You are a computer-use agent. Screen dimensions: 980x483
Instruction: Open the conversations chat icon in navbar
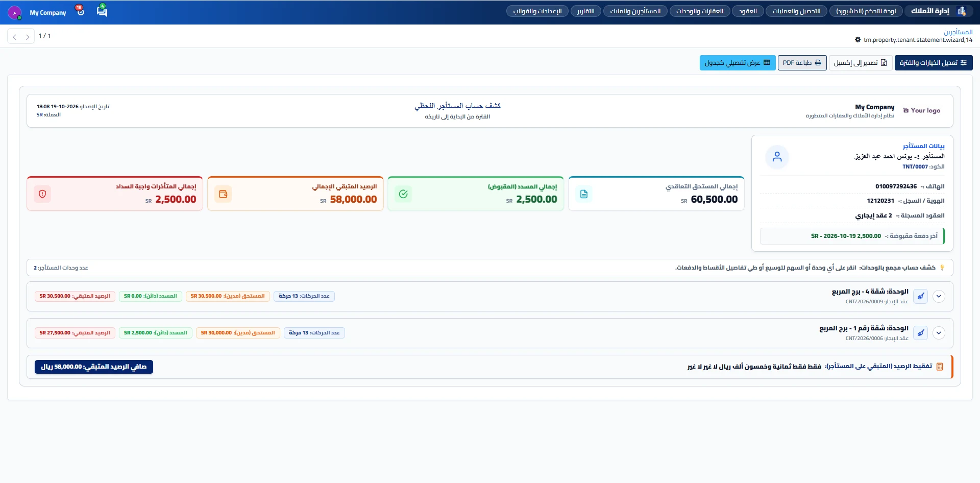pos(102,11)
